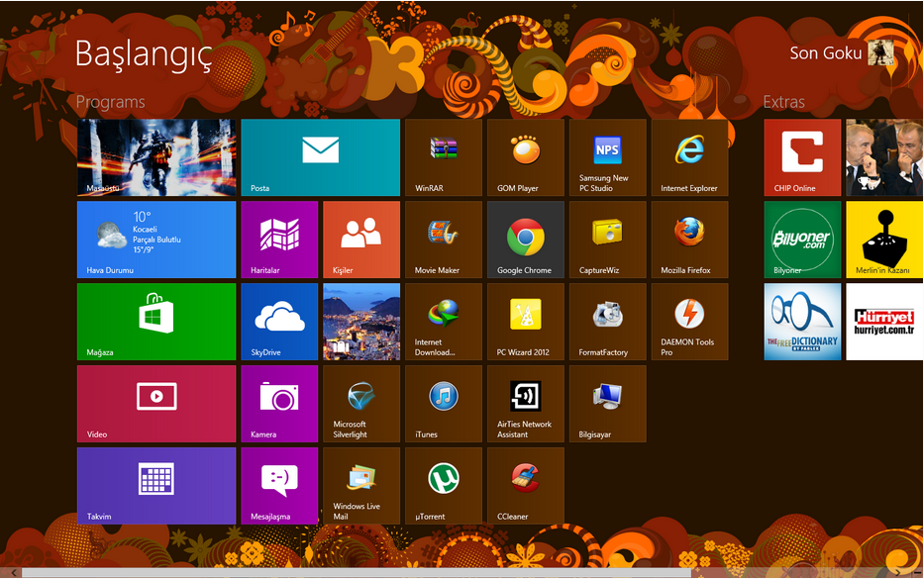Click the horizontal scrollbar at the bottom
This screenshot has width=924, height=579.
(x=357, y=573)
